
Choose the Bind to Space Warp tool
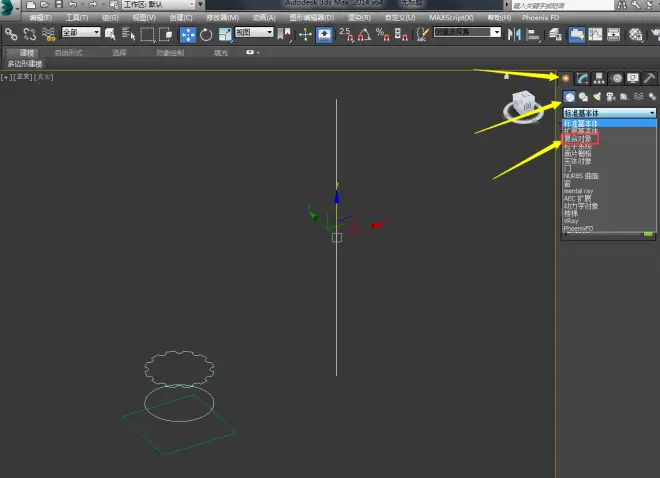pyautogui.click(x=48, y=34)
